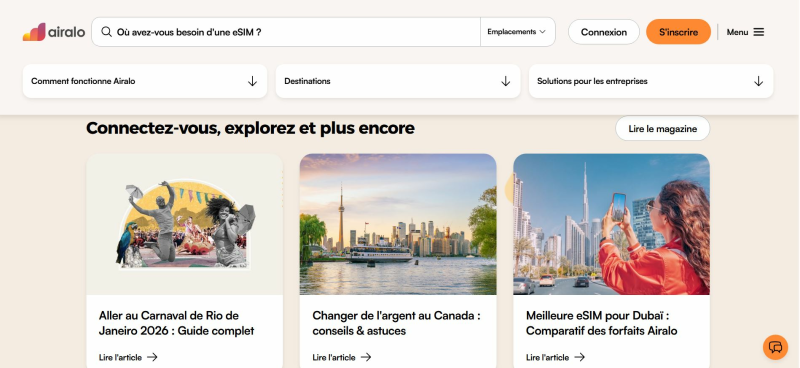This screenshot has width=800, height=368.
Task: Expand Solutions pour les entreprises
Action: pos(651,81)
